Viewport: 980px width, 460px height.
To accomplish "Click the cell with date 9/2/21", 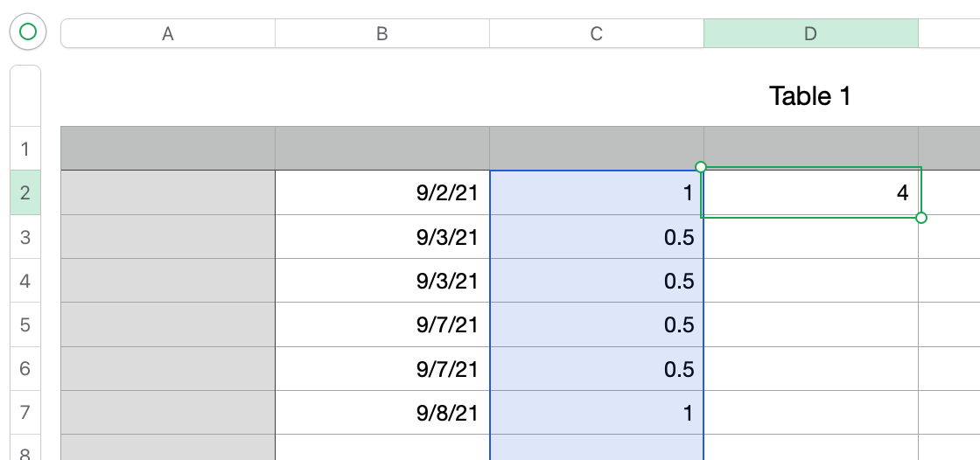I will click(x=382, y=193).
